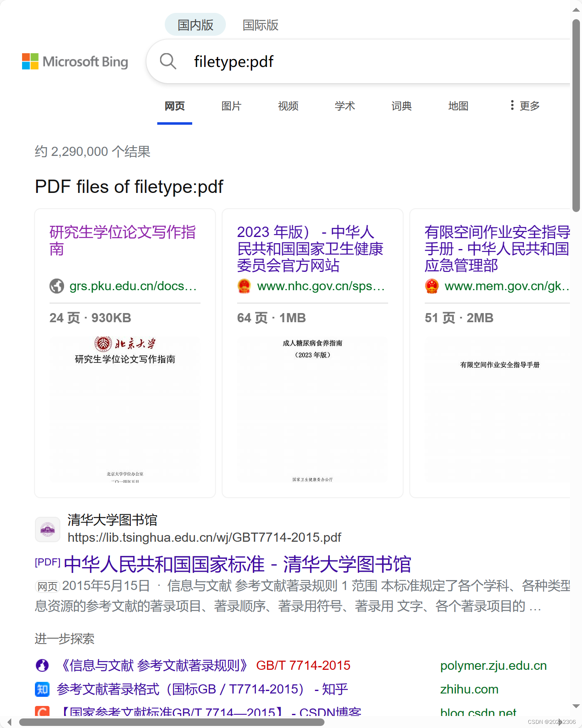Click the Microsoft Bing logo
Screen dimensions: 582x728
75,62
